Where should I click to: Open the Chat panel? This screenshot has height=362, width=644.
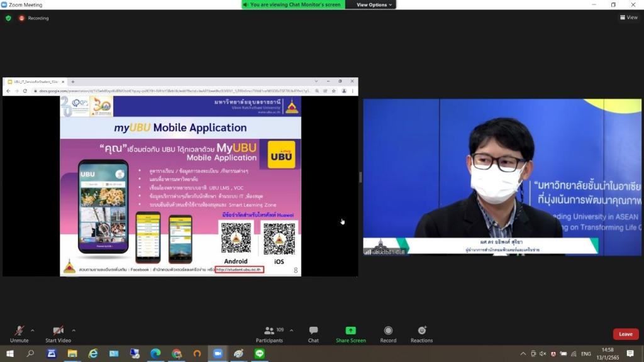pos(313,334)
